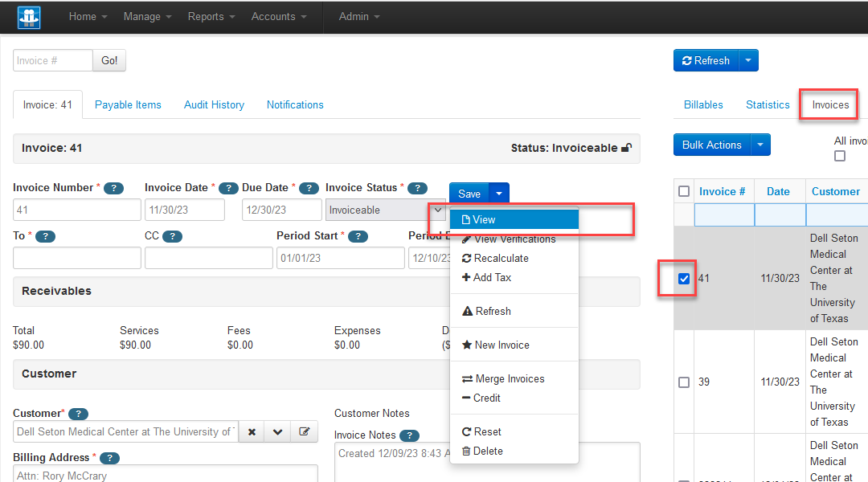868x482 pixels.
Task: Choose Add Tax from the menu
Action: [514, 278]
